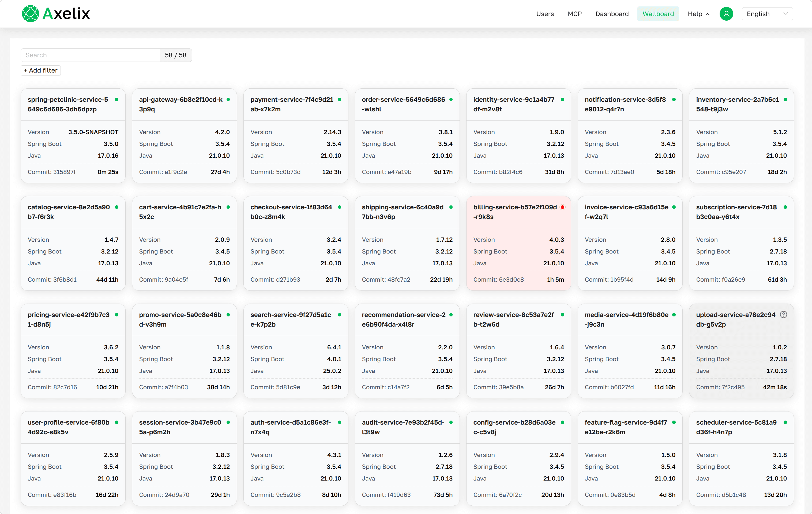Open the recommendation-service card title
The image size is (812, 514).
(x=404, y=320)
